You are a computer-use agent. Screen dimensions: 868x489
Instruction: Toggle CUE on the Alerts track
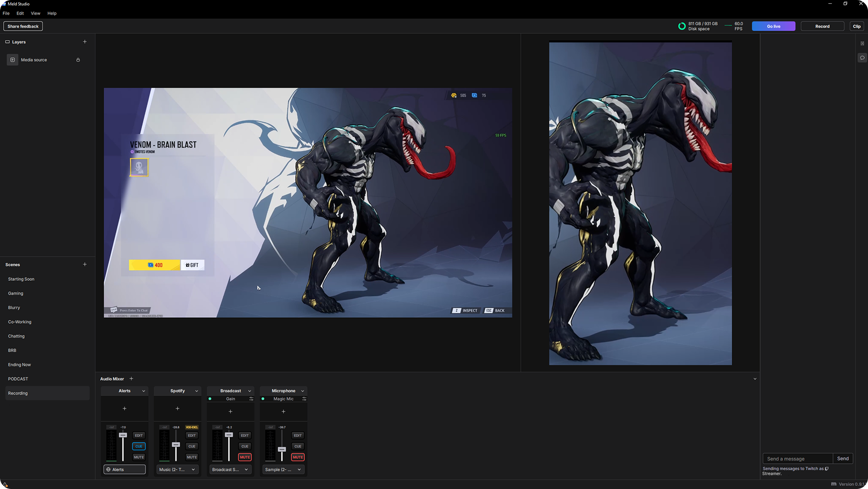138,447
